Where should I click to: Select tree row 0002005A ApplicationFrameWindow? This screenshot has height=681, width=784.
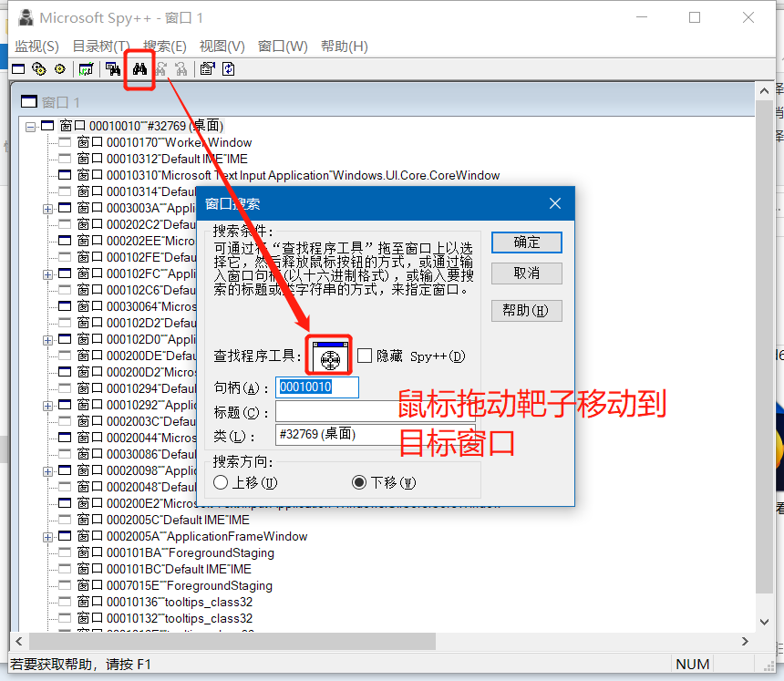[x=192, y=536]
